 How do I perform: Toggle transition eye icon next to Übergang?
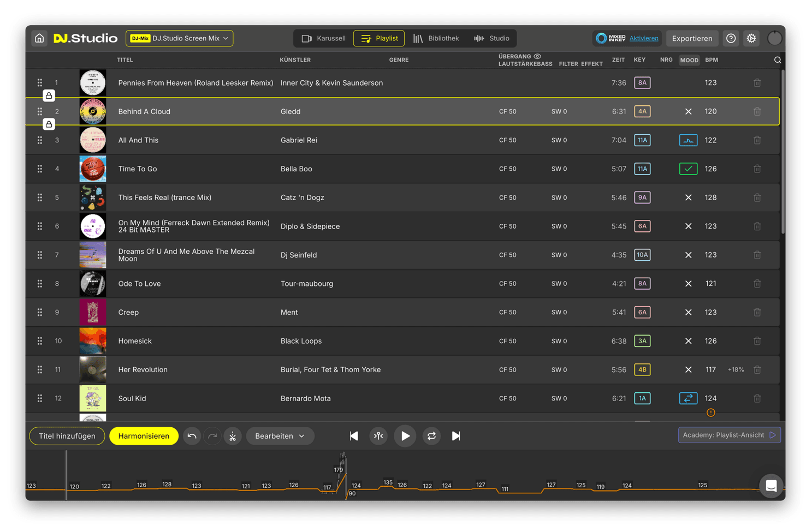(537, 56)
